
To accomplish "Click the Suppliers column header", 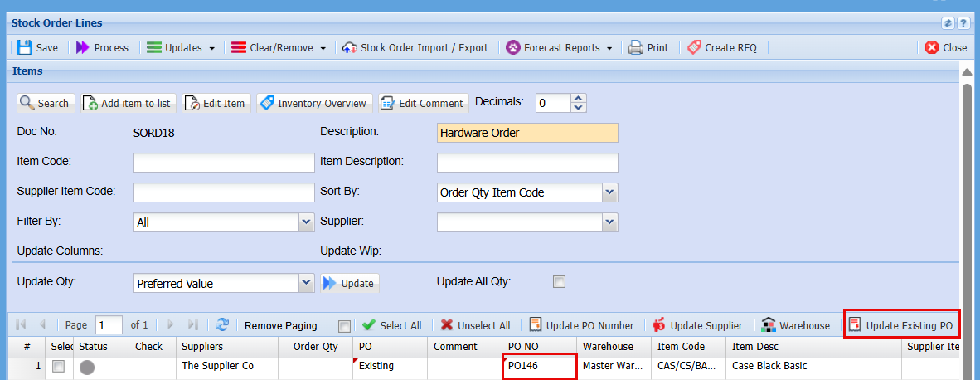I will (226, 346).
